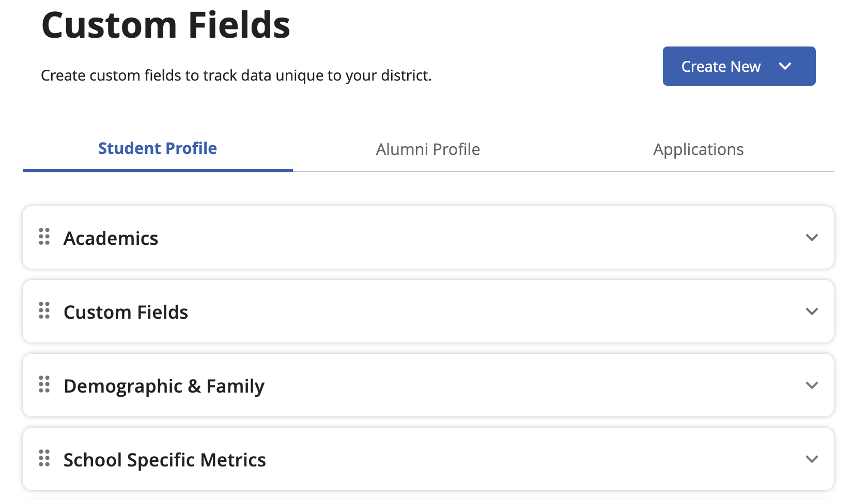Select the Student Profile tab

click(x=158, y=149)
